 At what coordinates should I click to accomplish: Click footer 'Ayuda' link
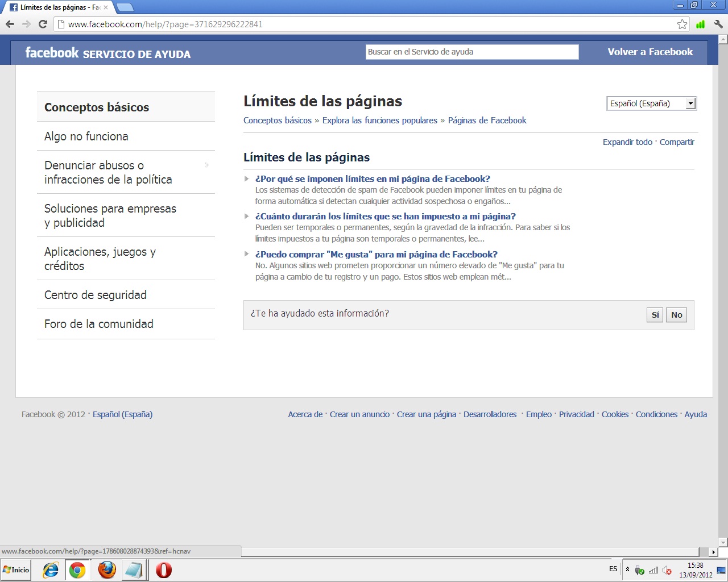(696, 414)
